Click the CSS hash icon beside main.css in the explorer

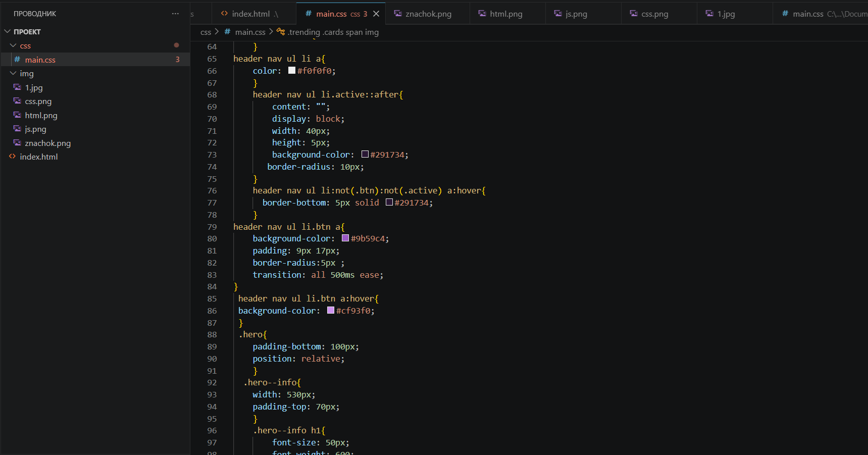click(17, 60)
